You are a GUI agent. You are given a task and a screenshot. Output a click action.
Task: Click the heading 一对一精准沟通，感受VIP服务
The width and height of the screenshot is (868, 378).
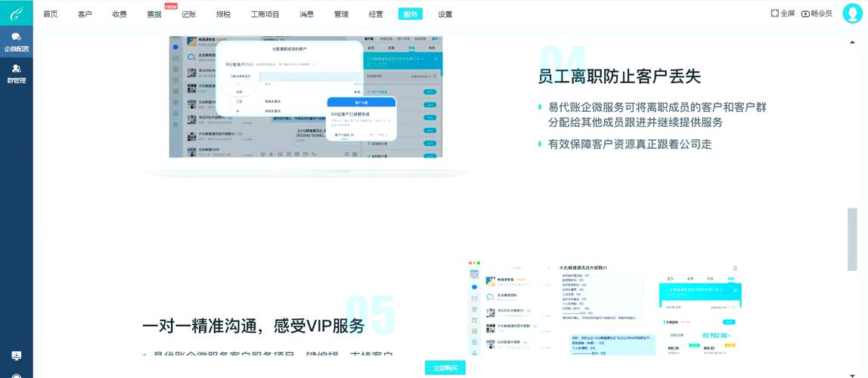coord(253,325)
